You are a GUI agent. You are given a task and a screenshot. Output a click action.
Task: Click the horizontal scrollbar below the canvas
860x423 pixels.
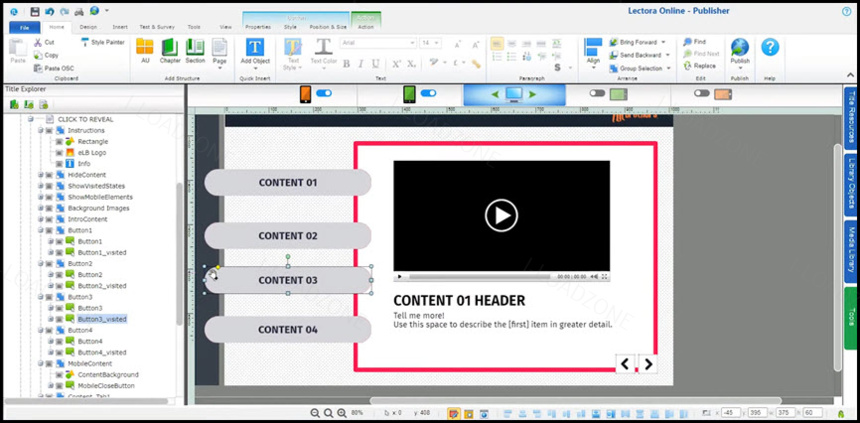[x=576, y=401]
